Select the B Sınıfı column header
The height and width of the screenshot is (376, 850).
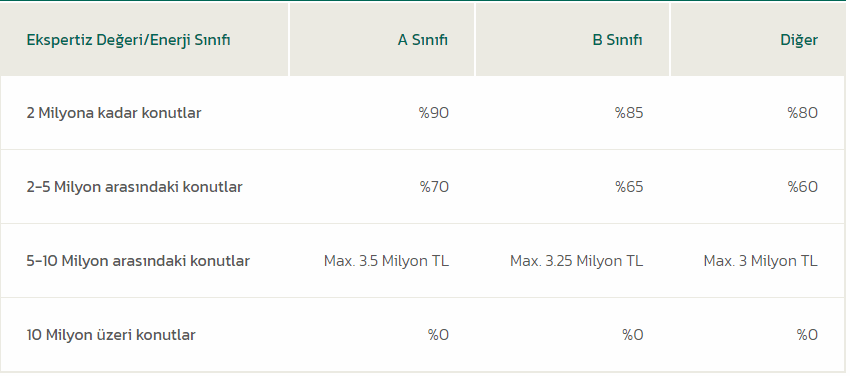(x=617, y=41)
